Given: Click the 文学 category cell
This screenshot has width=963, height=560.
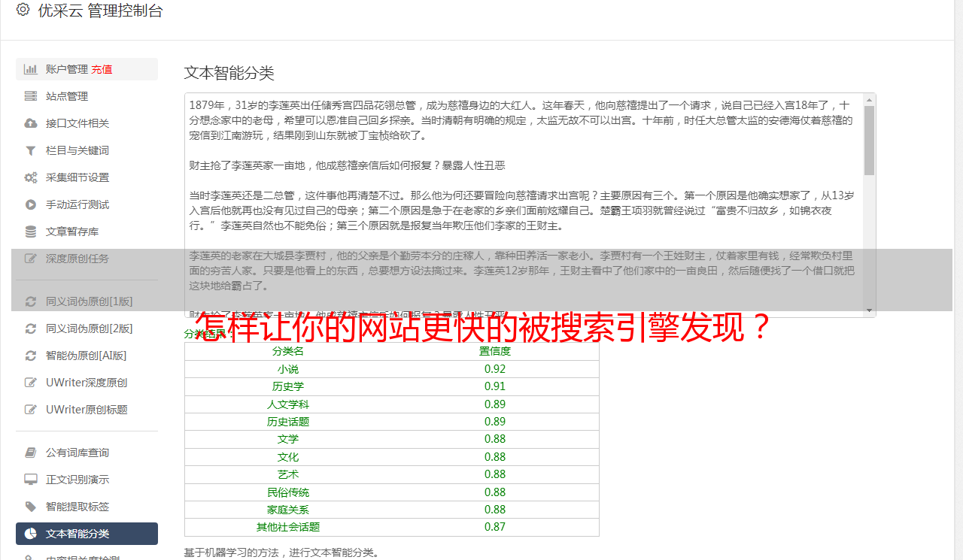Looking at the screenshot, I should [x=288, y=439].
